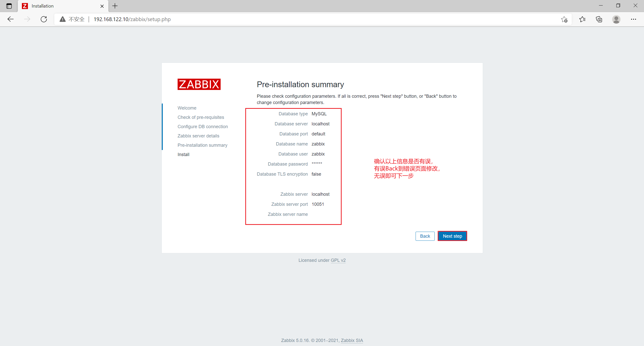Image resolution: width=644 pixels, height=346 pixels.
Task: Click the Database type label
Action: click(293, 114)
